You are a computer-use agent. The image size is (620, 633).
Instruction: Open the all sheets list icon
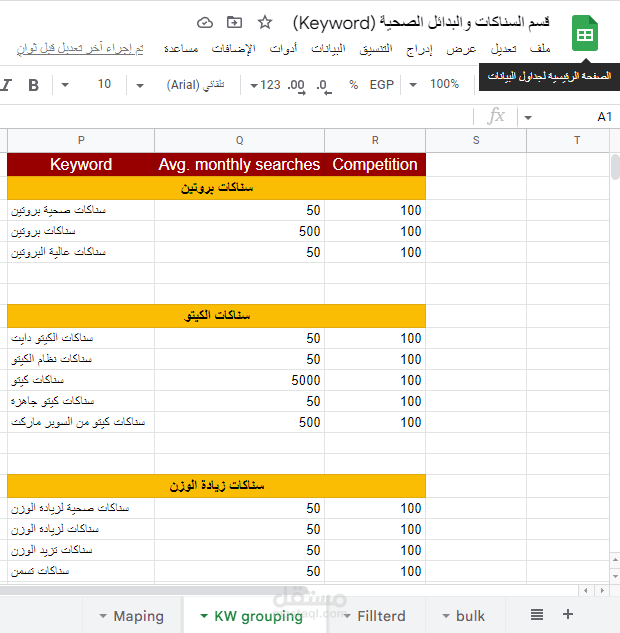point(536,615)
